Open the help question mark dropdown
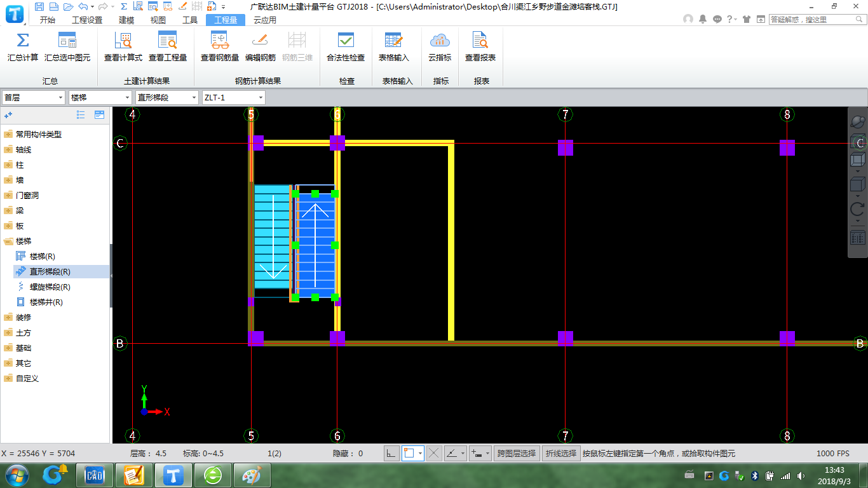Image resolution: width=868 pixels, height=488 pixels. coord(731,19)
